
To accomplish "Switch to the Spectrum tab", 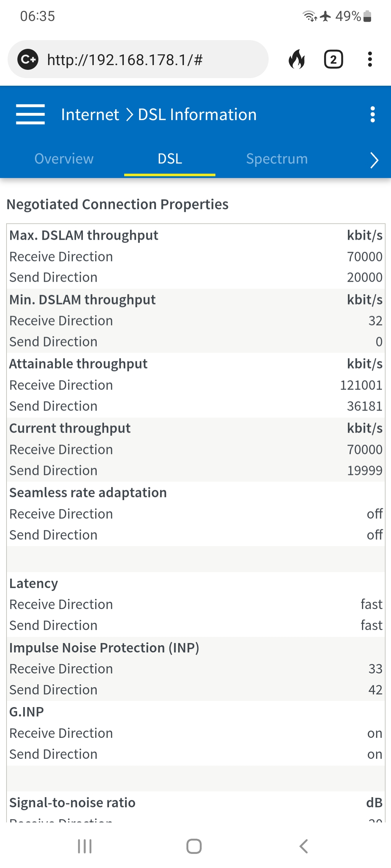I will coord(277,159).
